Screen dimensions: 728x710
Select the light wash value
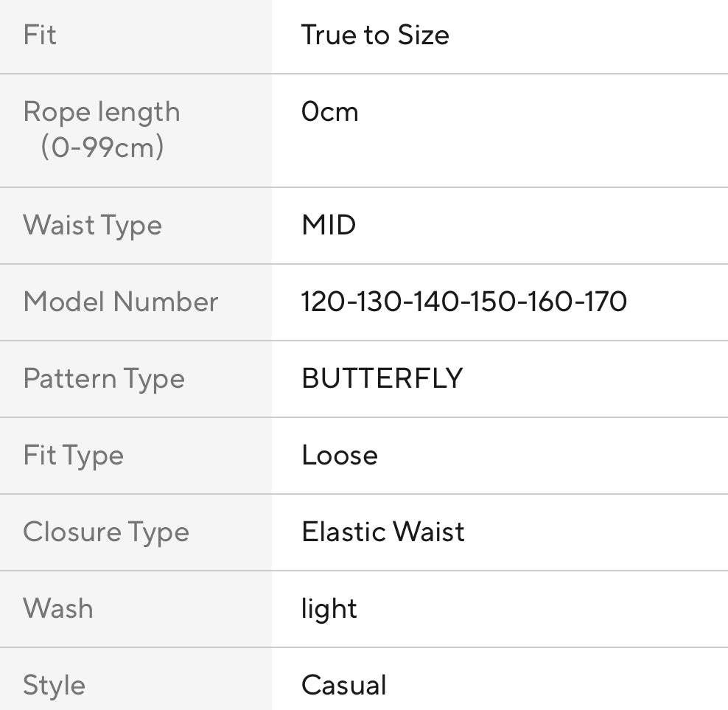pos(329,608)
